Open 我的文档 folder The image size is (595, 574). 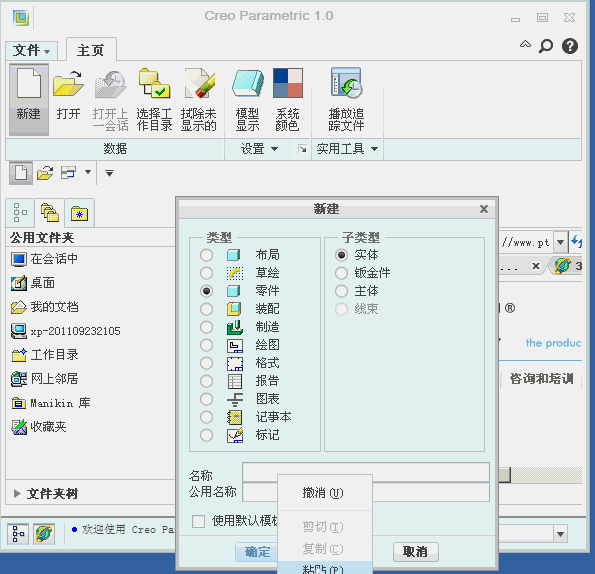[44, 307]
